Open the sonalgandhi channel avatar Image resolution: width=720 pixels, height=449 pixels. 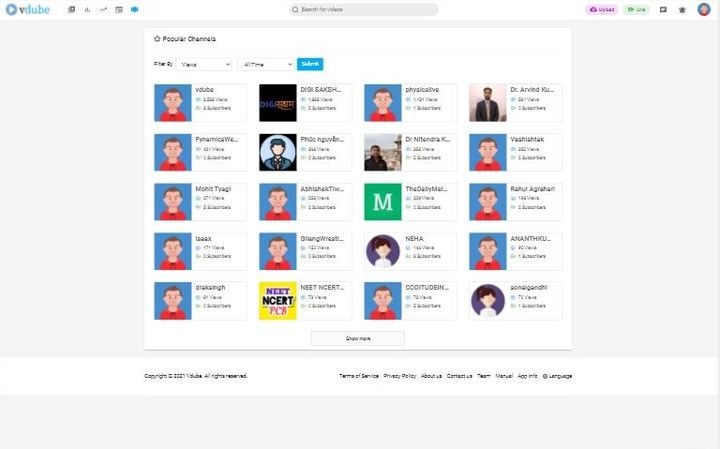tap(488, 301)
